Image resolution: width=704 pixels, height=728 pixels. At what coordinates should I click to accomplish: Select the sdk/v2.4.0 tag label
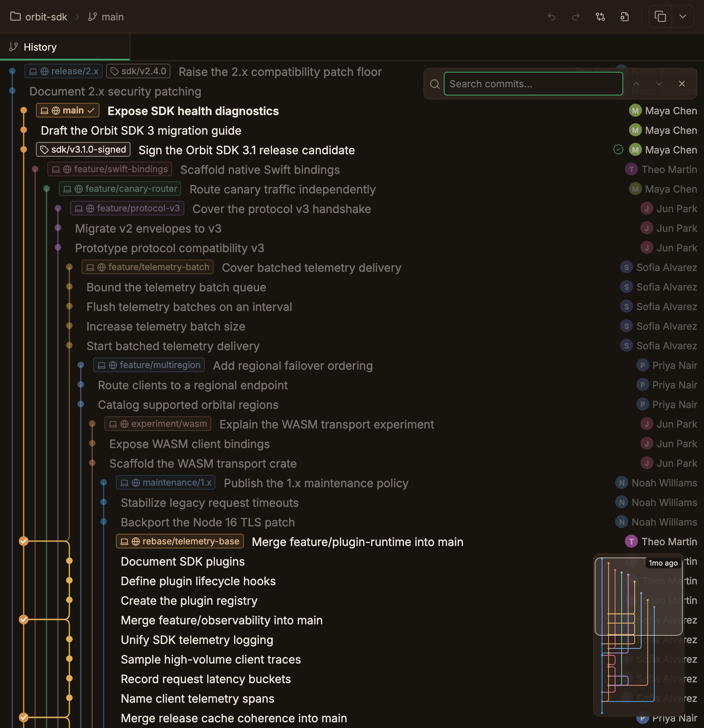[138, 71]
